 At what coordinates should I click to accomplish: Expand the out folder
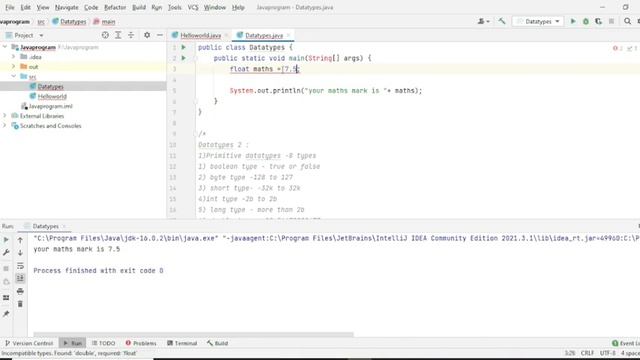13,67
